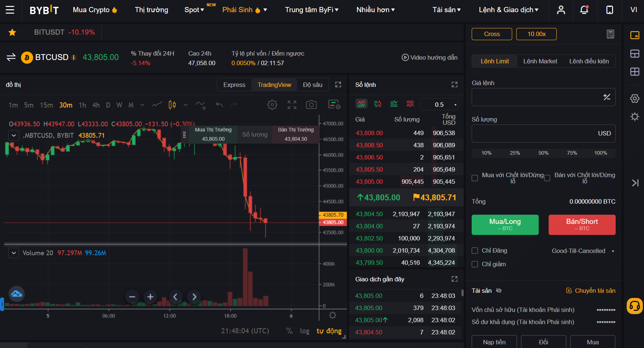Open the order calculator icon
The image size is (644, 348).
tap(610, 34)
